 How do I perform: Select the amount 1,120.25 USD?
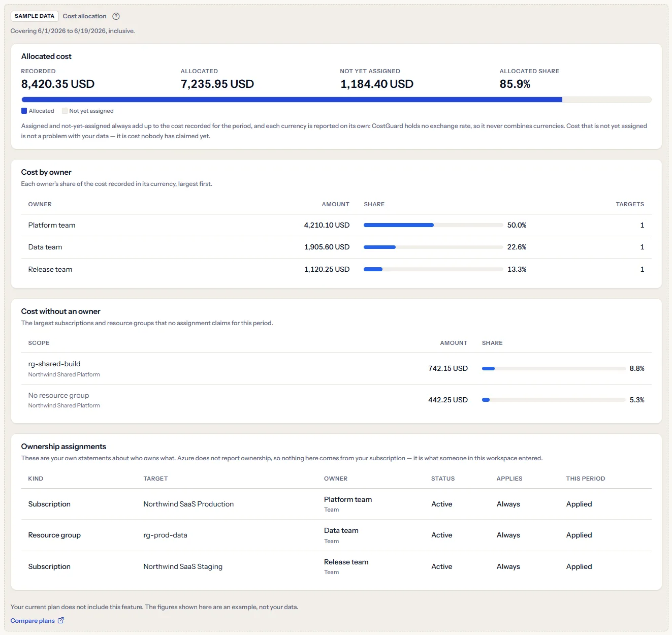pyautogui.click(x=327, y=269)
